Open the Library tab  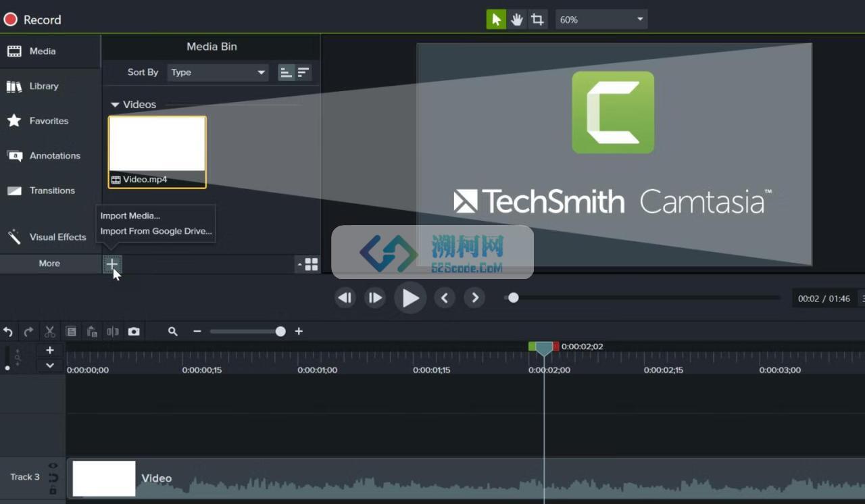point(50,86)
